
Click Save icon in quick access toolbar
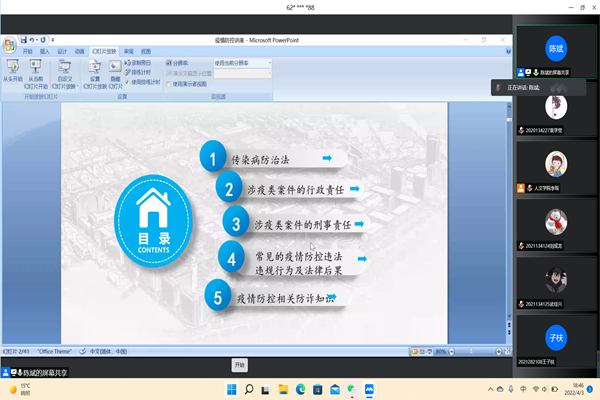[x=24, y=40]
